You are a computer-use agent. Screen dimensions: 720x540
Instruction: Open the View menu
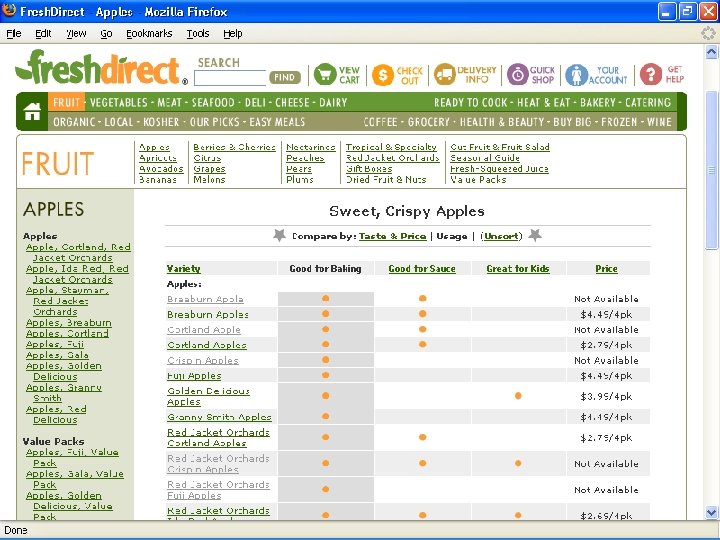[x=76, y=34]
